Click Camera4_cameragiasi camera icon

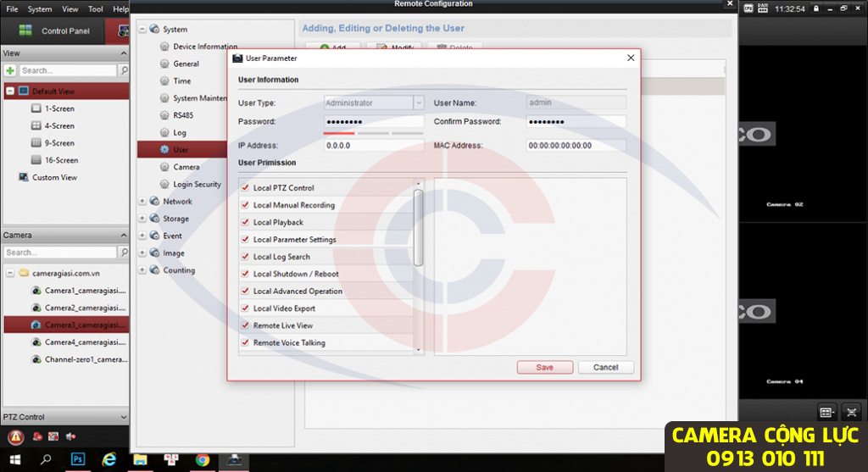pyautogui.click(x=36, y=342)
